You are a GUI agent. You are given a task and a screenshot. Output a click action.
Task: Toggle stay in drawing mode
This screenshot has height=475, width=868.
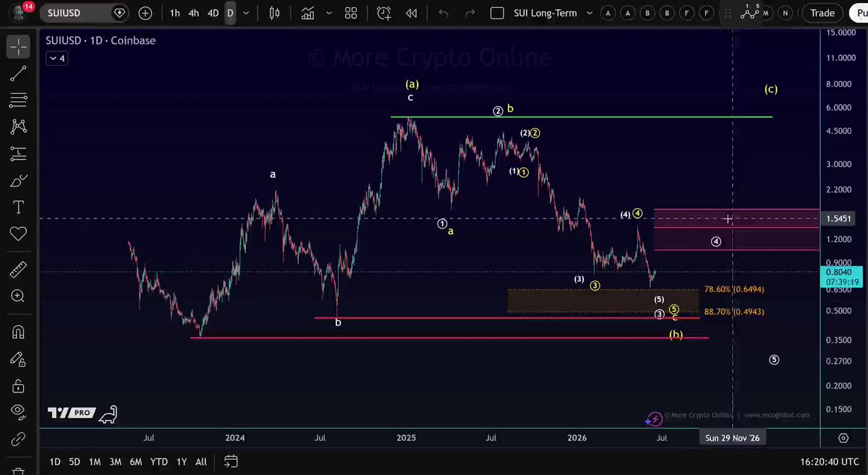pos(18,359)
